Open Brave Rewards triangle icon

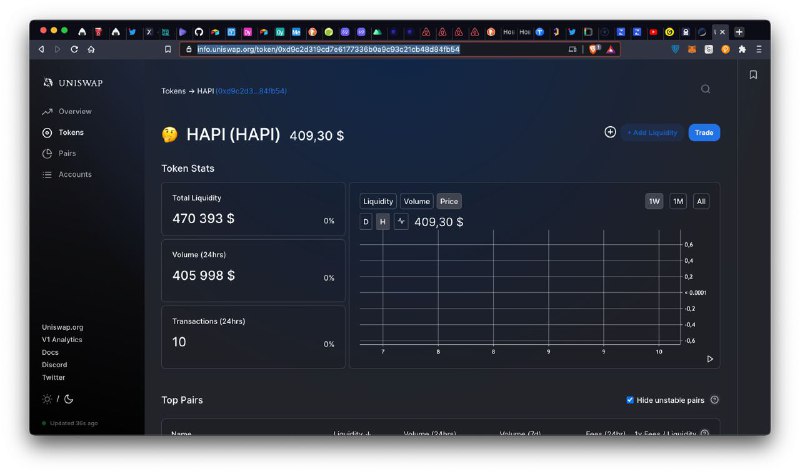coord(611,49)
